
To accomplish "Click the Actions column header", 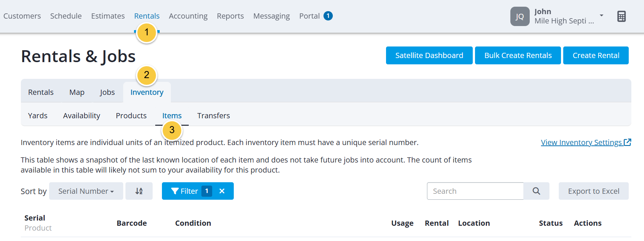I will point(588,223).
